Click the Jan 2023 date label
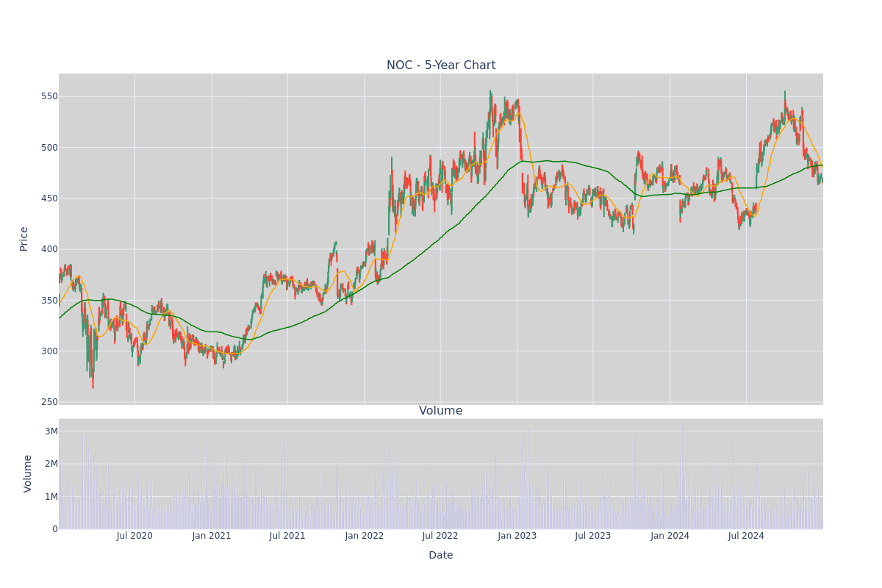 [x=517, y=536]
